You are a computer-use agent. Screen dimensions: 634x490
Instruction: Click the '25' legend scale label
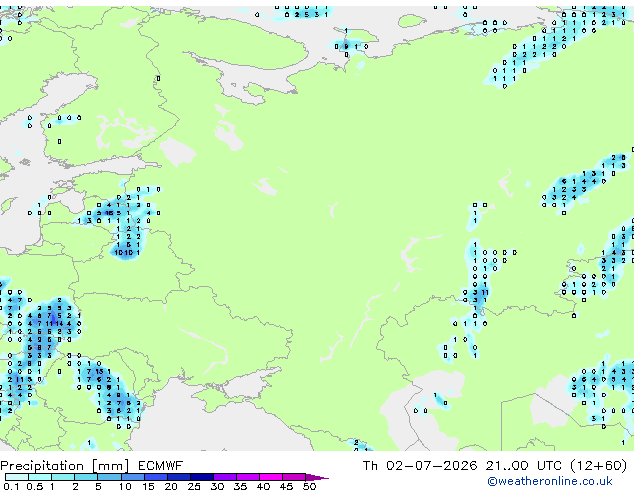tap(194, 486)
